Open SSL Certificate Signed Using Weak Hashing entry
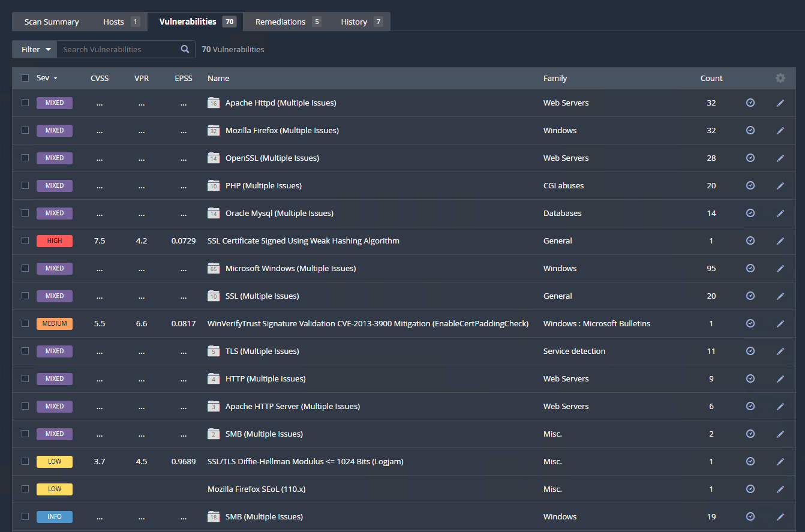 (304, 241)
